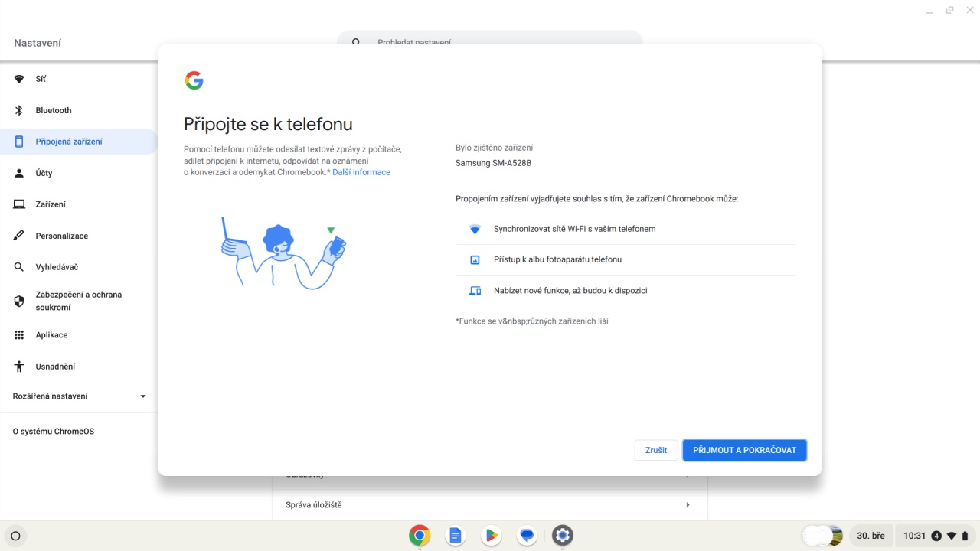Image resolution: width=980 pixels, height=551 pixels.
Task: Open the Síť section via its Wi-Fi icon
Action: (x=19, y=79)
